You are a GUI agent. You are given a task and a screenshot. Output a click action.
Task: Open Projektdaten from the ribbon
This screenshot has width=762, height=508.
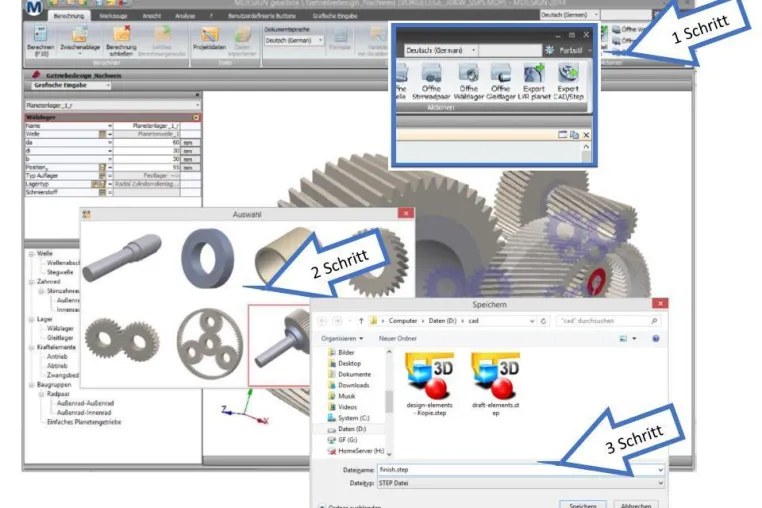tap(209, 35)
